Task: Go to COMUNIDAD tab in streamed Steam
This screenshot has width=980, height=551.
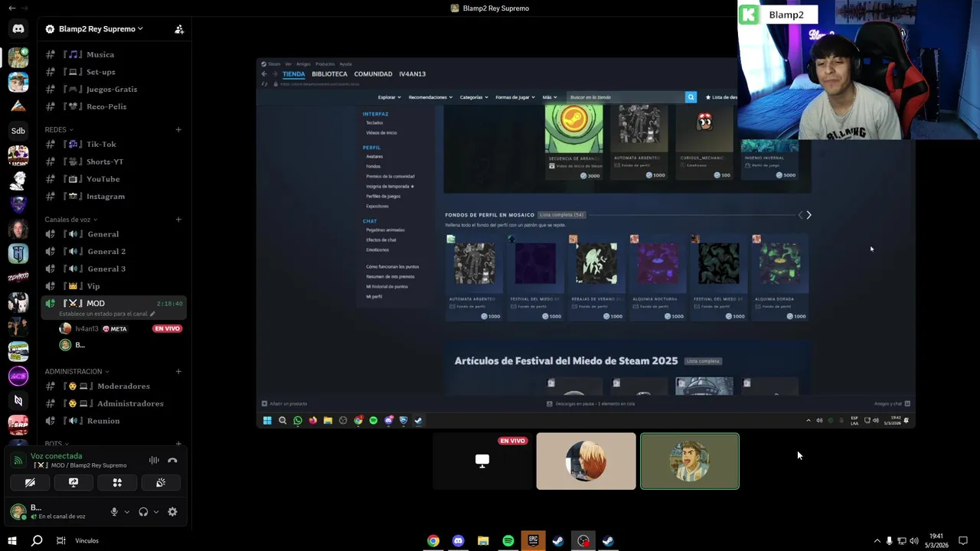Action: pos(373,74)
